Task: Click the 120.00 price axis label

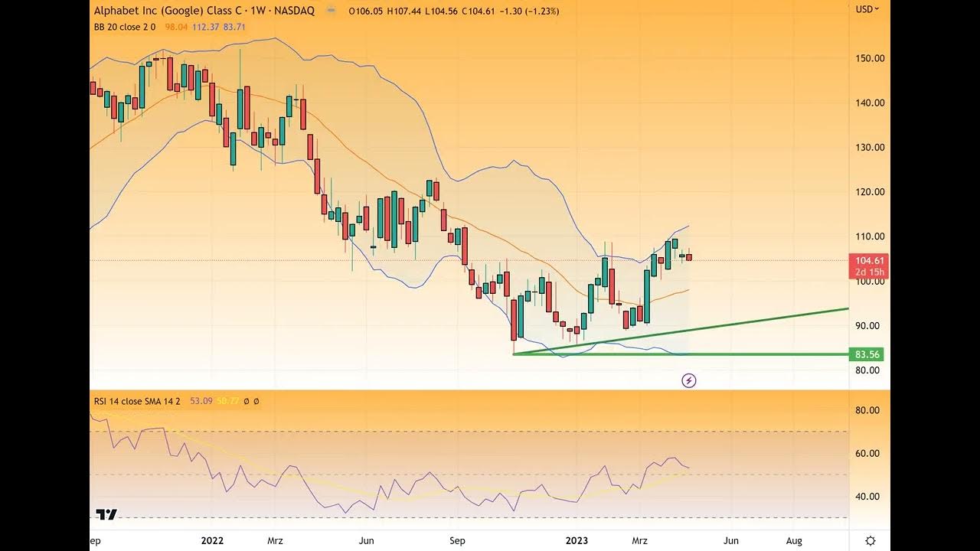Action: tap(871, 192)
